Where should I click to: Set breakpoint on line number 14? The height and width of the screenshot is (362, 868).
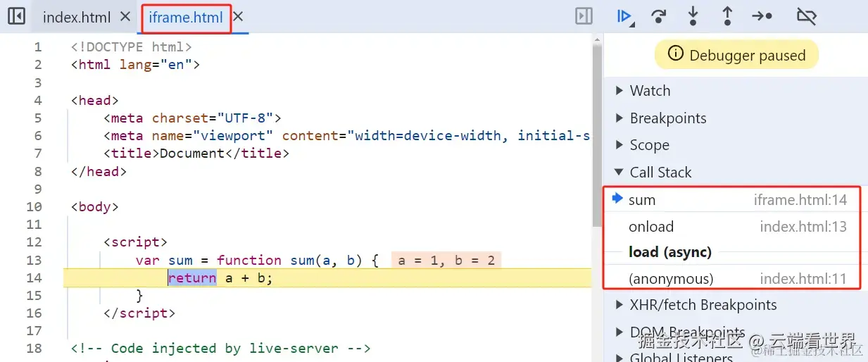pos(34,277)
